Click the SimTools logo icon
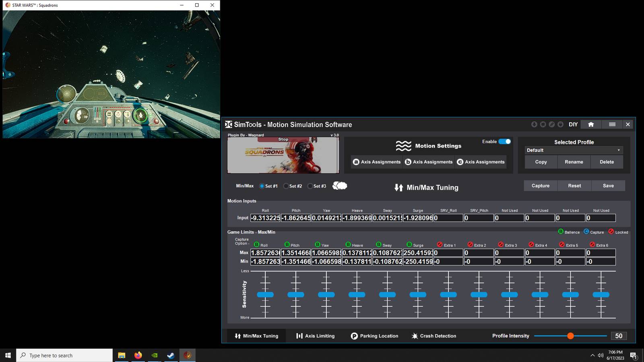 pyautogui.click(x=229, y=124)
